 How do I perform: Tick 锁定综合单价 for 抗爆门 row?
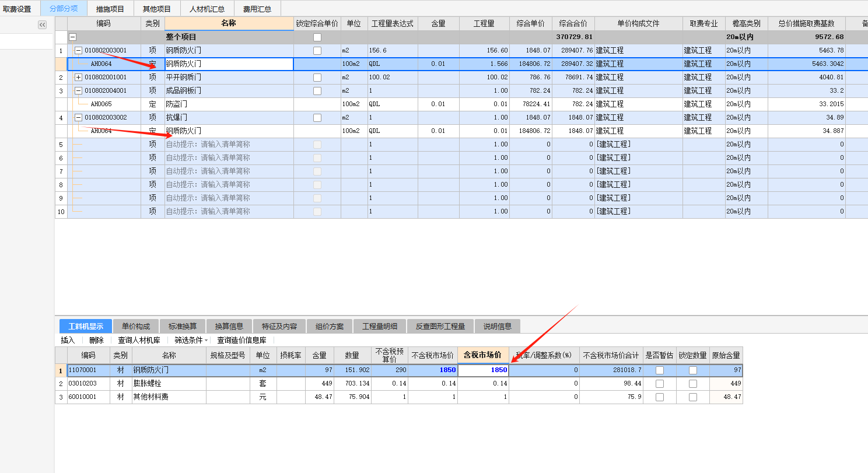click(317, 118)
